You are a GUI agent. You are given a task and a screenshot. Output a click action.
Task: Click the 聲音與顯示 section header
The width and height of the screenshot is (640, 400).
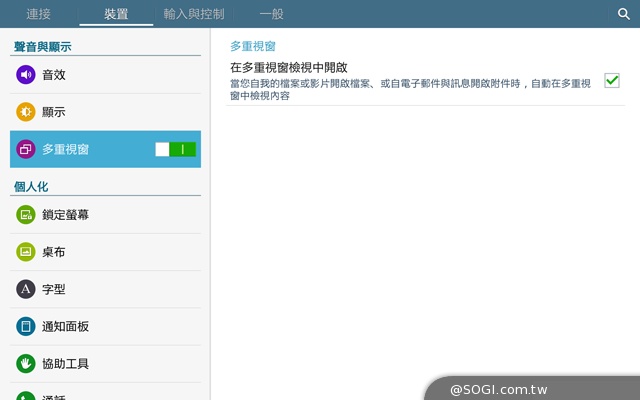click(42, 47)
